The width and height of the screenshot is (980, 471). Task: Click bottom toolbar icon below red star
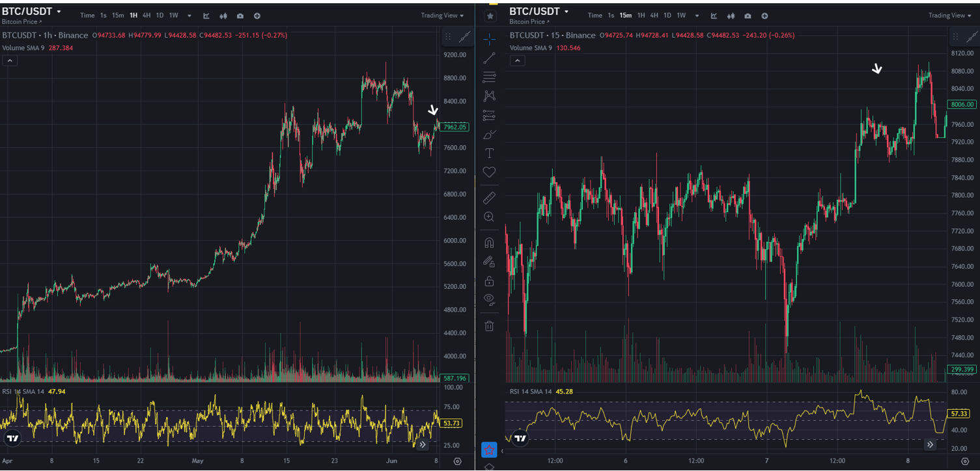pos(490,466)
